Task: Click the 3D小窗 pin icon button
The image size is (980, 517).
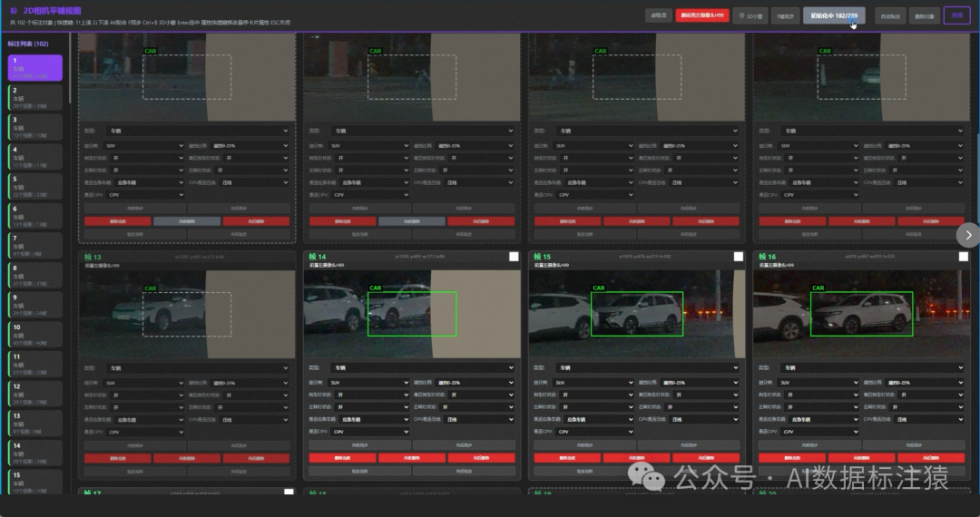Action: click(750, 15)
